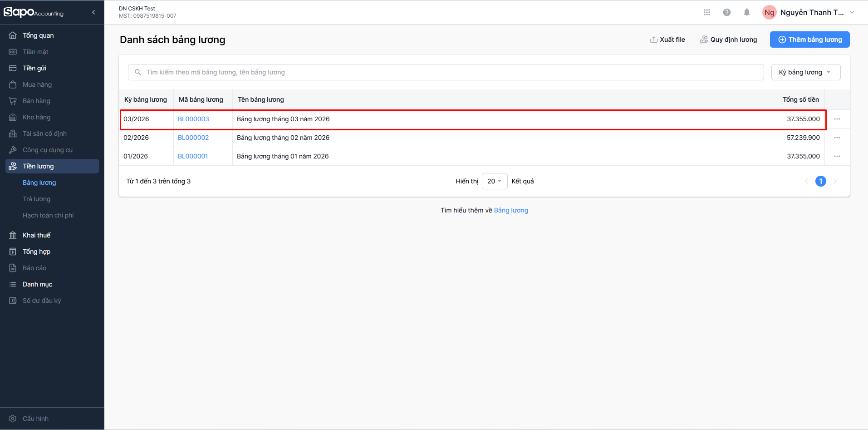This screenshot has width=868, height=430.
Task: Open the notifications bell
Action: click(747, 12)
